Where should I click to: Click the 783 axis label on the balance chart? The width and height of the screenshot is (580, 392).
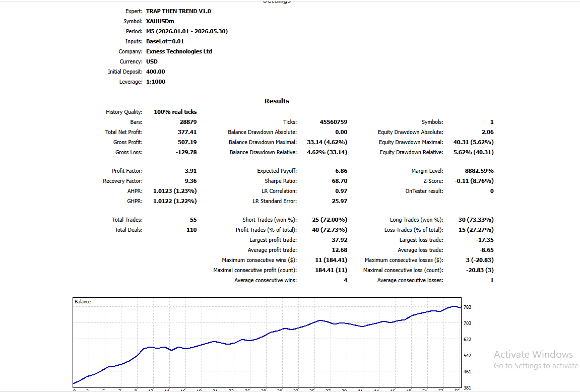[x=467, y=307]
